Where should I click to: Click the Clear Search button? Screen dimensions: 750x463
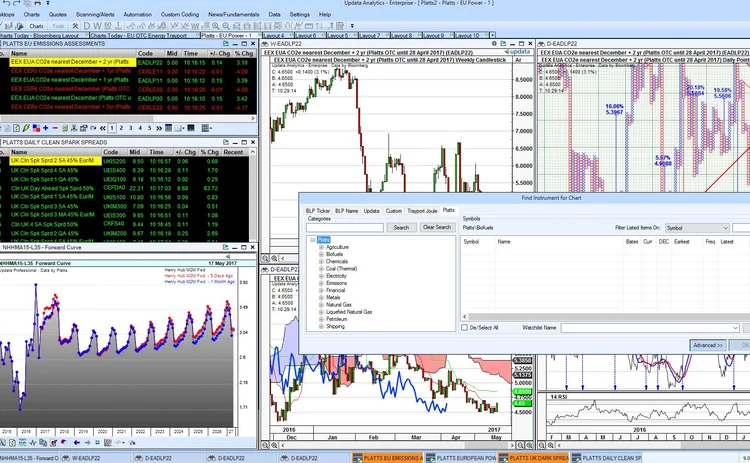point(436,227)
